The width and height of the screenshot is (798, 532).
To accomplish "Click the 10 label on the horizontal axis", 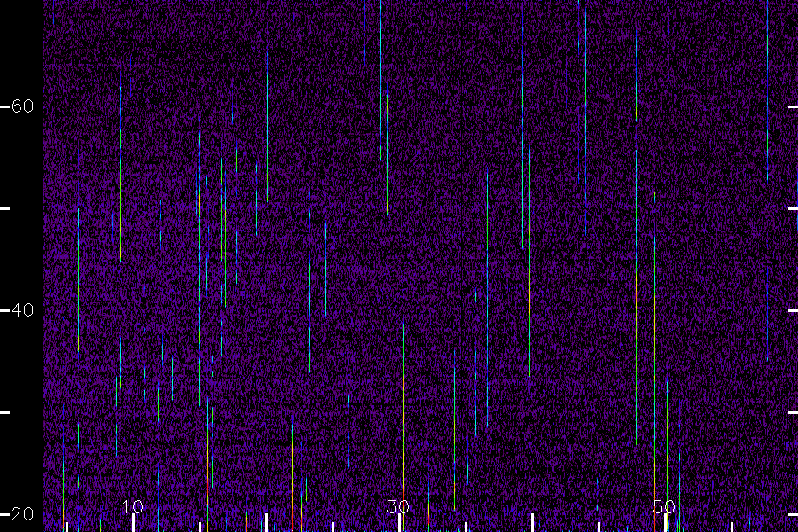I will coord(133,506).
